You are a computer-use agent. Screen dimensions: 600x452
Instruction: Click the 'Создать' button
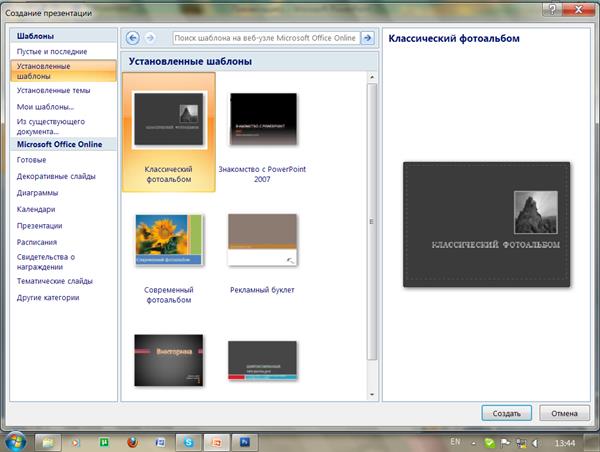(507, 413)
